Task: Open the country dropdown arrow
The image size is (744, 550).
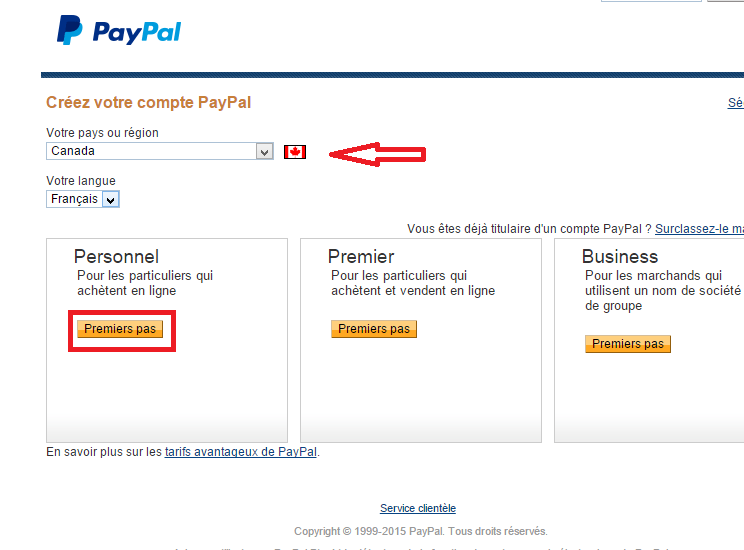Action: click(x=264, y=152)
